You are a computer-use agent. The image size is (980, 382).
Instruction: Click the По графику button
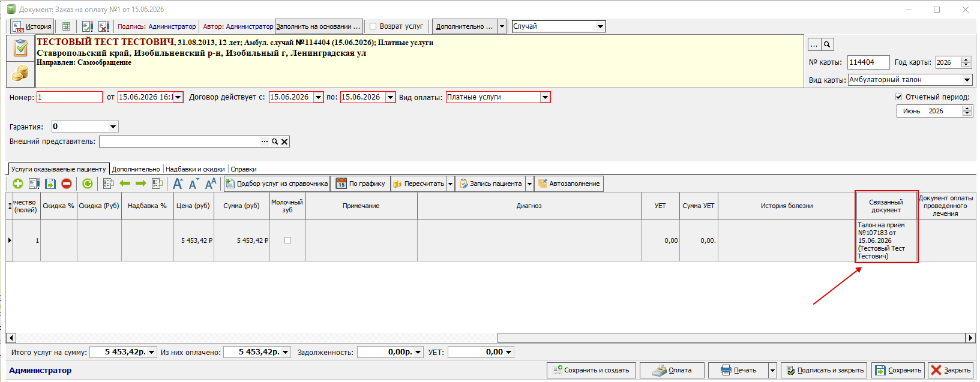360,184
